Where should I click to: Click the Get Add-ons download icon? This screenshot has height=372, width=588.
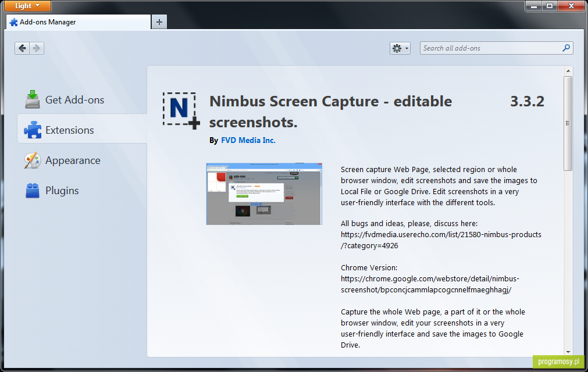(33, 99)
